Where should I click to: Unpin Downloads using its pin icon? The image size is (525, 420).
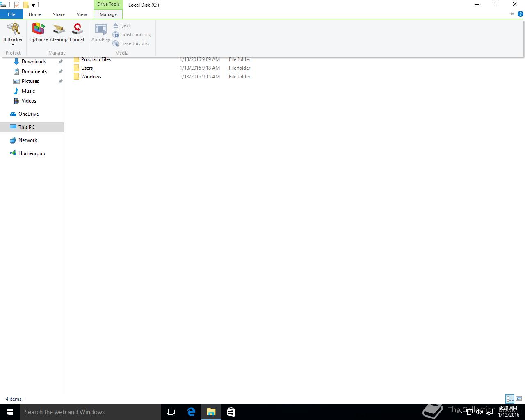(60, 62)
